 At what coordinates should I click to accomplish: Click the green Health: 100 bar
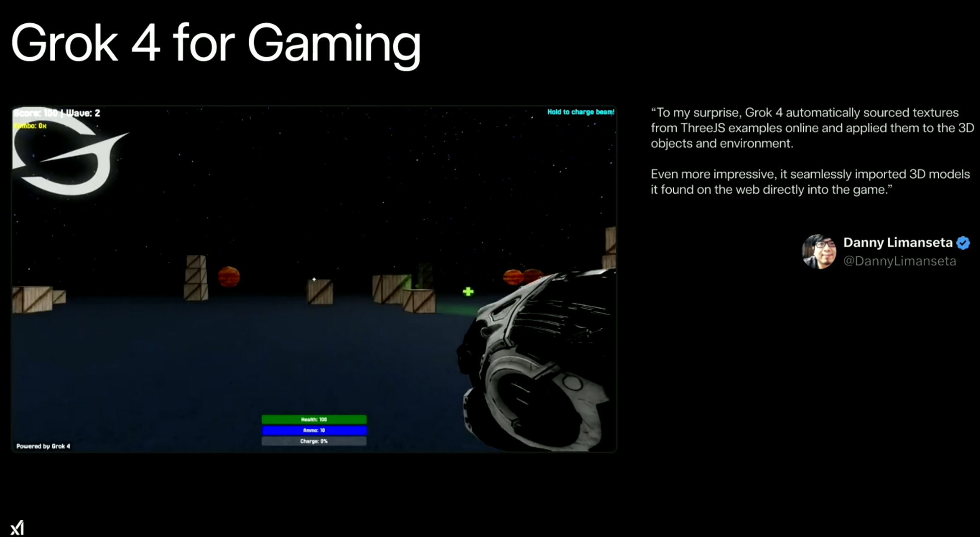point(314,419)
